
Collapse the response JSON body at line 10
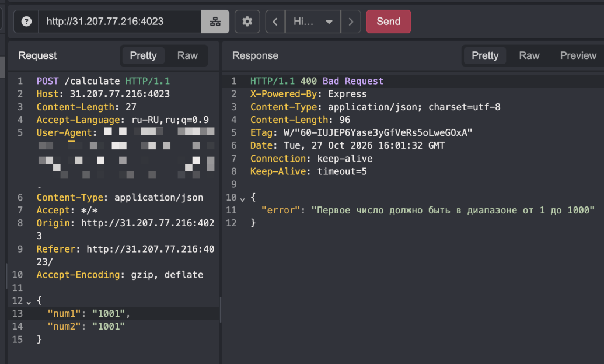(x=242, y=199)
